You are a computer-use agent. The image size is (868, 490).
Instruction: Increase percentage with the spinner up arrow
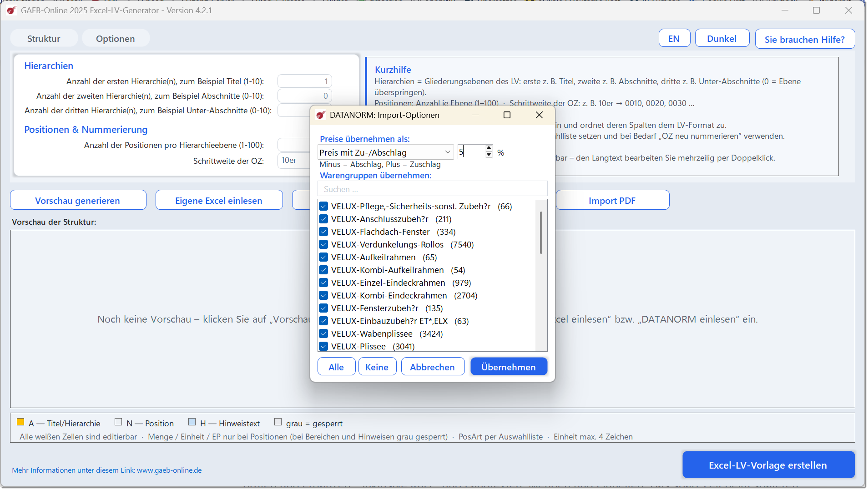(x=489, y=148)
